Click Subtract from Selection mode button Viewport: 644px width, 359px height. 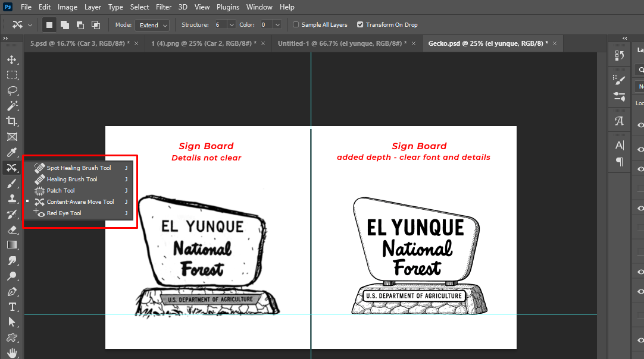[80, 25]
